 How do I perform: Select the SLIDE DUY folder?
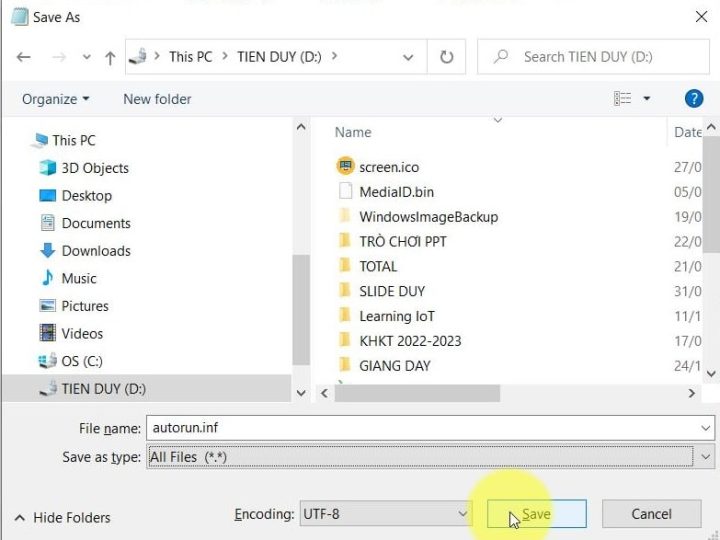[x=392, y=291]
